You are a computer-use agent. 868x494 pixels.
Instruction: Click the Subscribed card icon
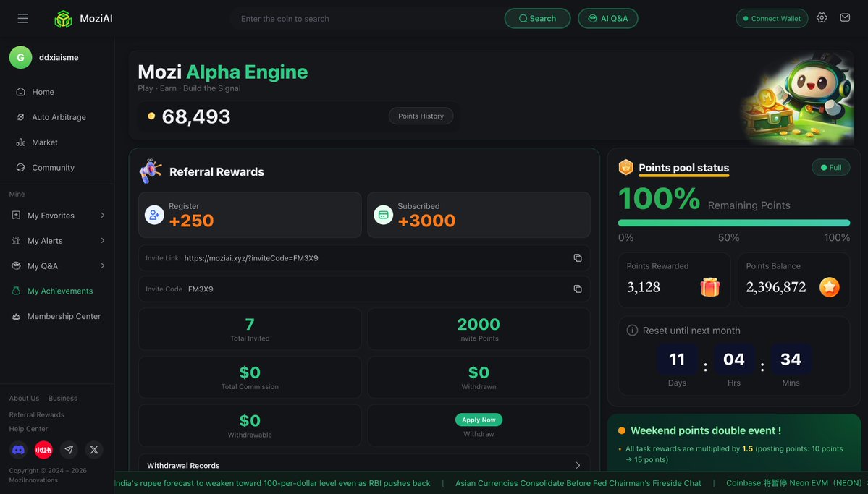coord(383,215)
